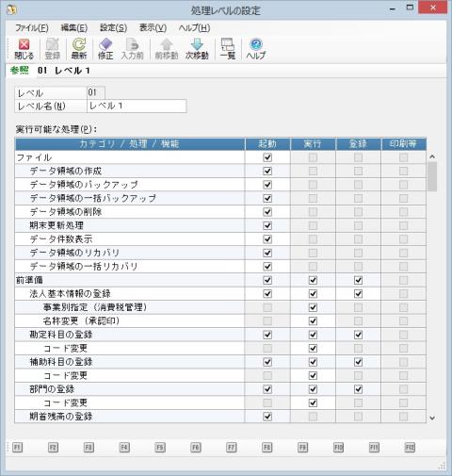Click the scroll down arrow of the list
This screenshot has width=452, height=476.
pos(432,418)
